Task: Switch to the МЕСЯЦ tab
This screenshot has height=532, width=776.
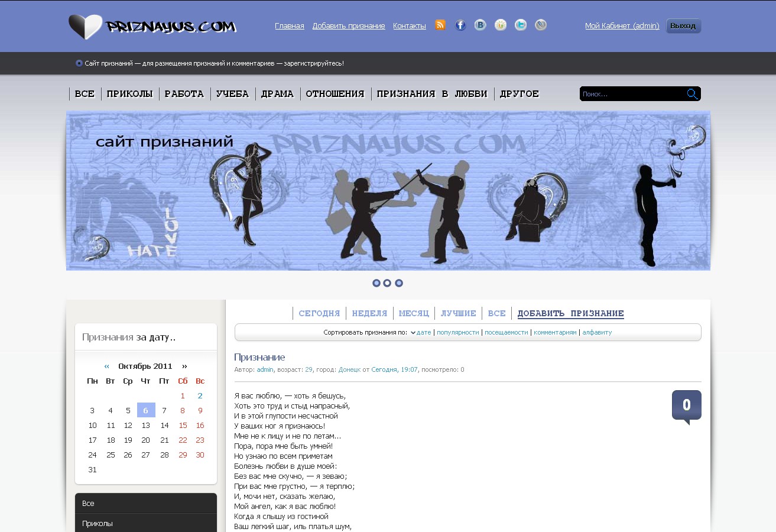Action: pyautogui.click(x=414, y=313)
